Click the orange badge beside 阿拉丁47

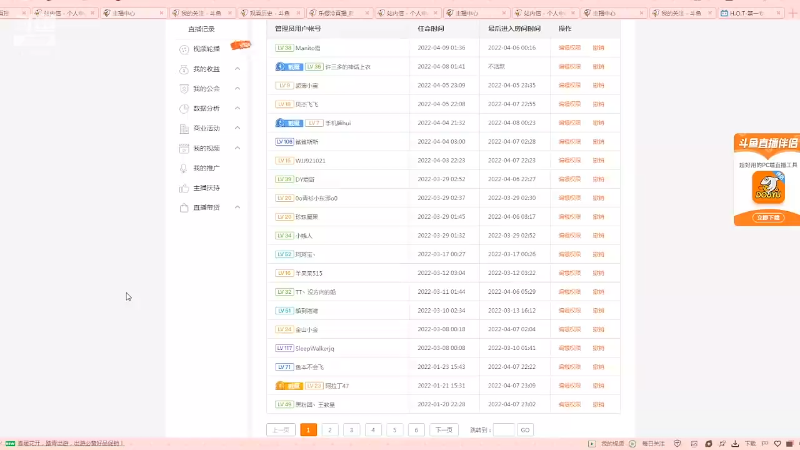pos(289,386)
